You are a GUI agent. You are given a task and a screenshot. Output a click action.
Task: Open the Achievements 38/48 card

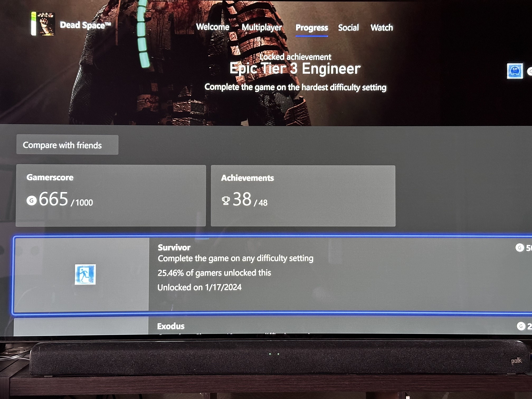click(303, 196)
